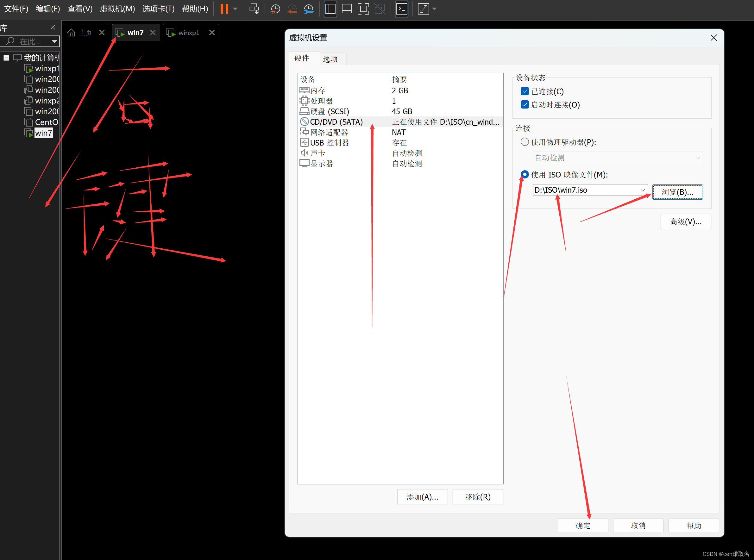Click the Take Snapshot clock icon
The width and height of the screenshot is (754, 560).
pos(275,9)
